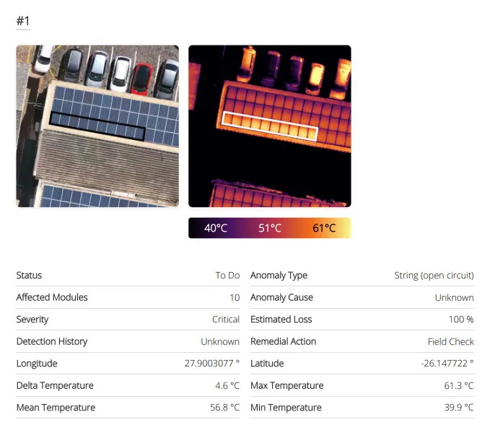Click the Affected Modules value 10
This screenshot has height=448, width=490.
coord(235,297)
